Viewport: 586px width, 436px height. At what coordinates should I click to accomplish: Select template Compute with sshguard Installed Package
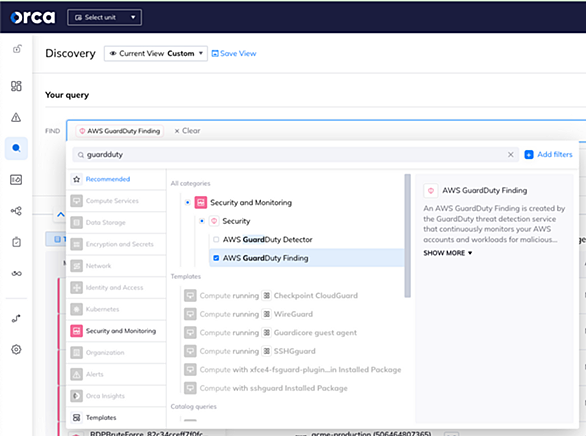click(x=266, y=388)
